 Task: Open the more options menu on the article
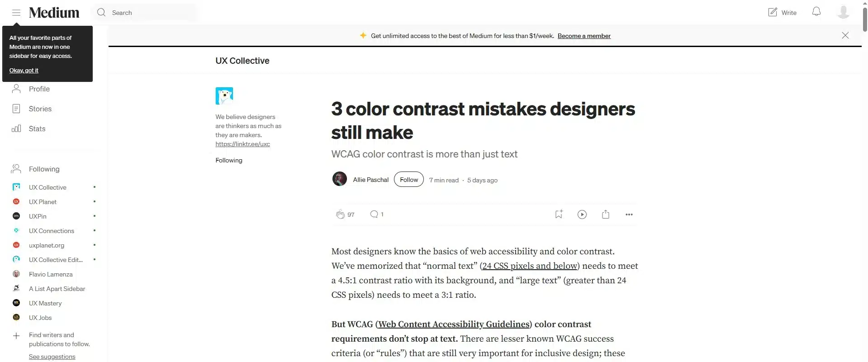[630, 214]
